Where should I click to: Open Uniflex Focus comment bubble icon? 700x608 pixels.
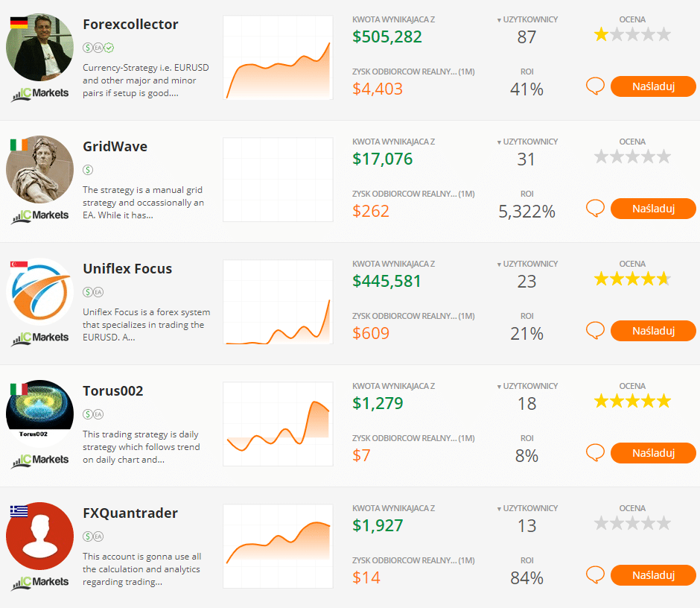coord(595,331)
